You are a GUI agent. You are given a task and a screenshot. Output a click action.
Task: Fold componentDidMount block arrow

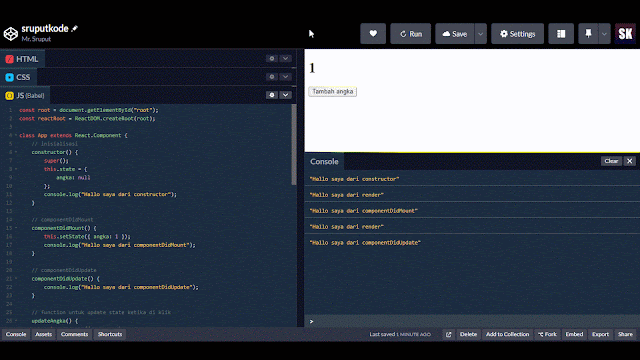(x=16, y=228)
